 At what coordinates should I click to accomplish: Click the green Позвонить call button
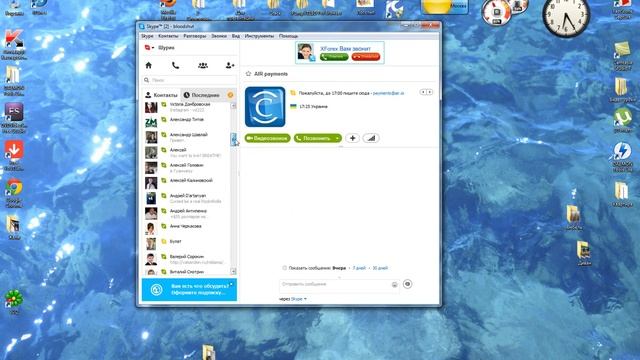pos(313,138)
